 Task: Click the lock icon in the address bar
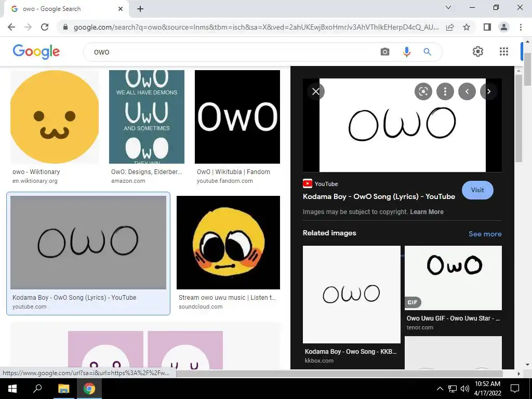(x=65, y=27)
